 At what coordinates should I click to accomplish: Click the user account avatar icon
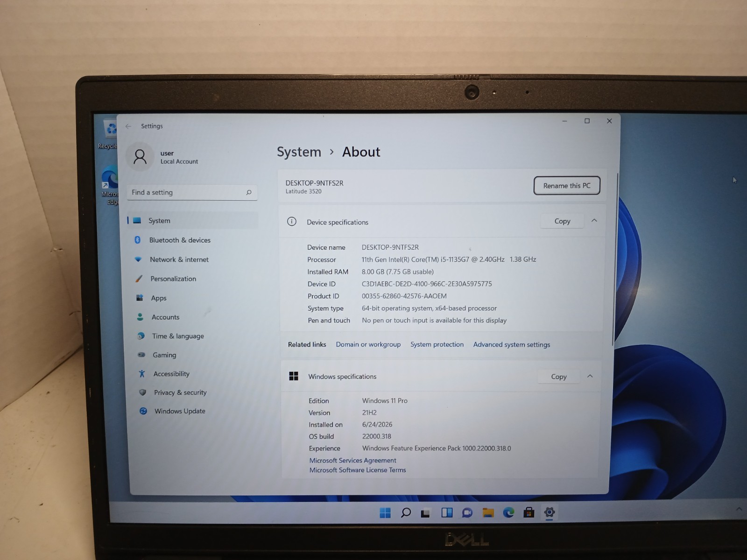click(x=140, y=157)
